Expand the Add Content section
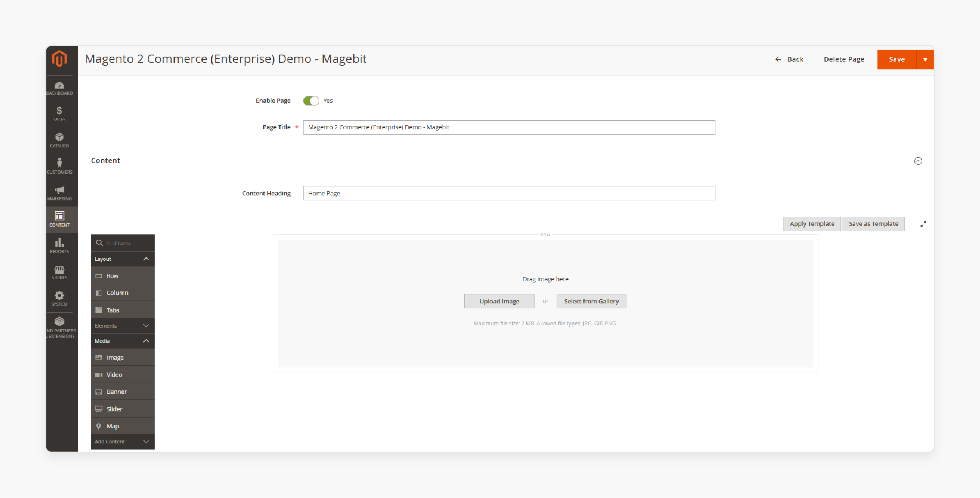 (145, 441)
